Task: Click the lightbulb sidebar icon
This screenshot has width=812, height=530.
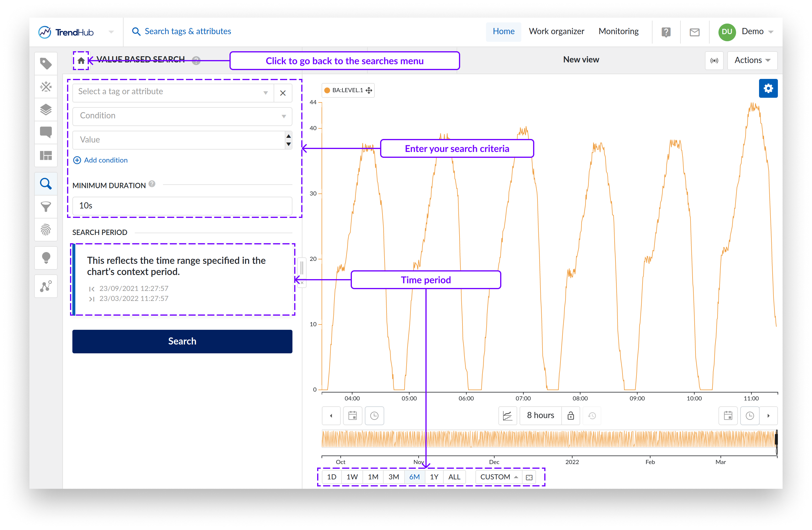Action: [x=46, y=258]
